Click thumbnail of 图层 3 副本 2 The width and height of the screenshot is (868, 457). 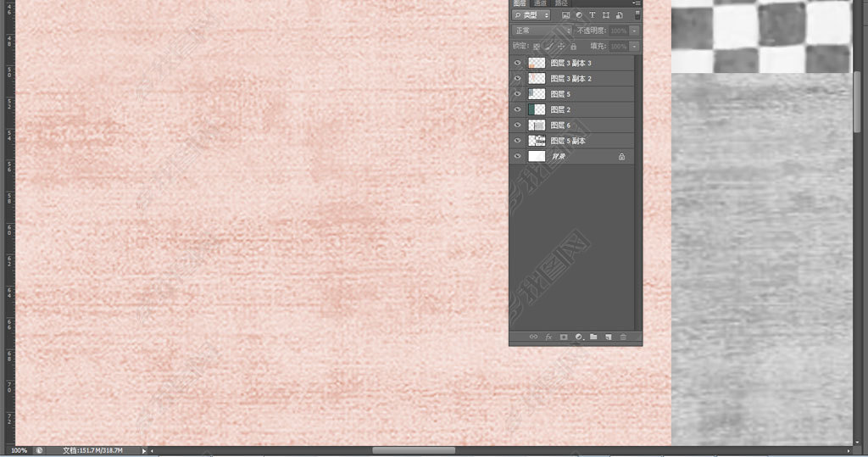537,79
